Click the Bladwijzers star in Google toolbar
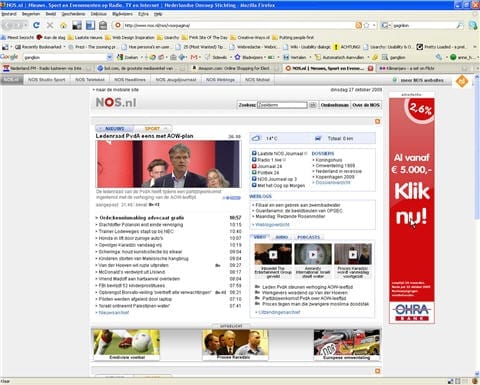The image size is (480, 385). [237, 57]
